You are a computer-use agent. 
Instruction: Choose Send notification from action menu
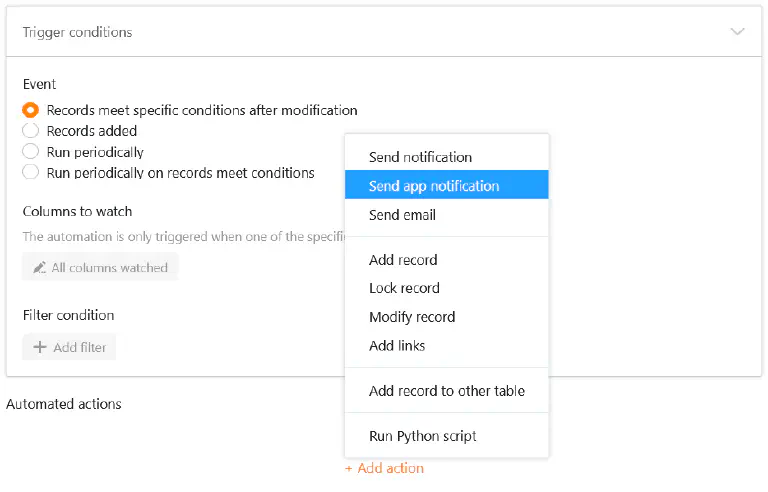(447, 157)
